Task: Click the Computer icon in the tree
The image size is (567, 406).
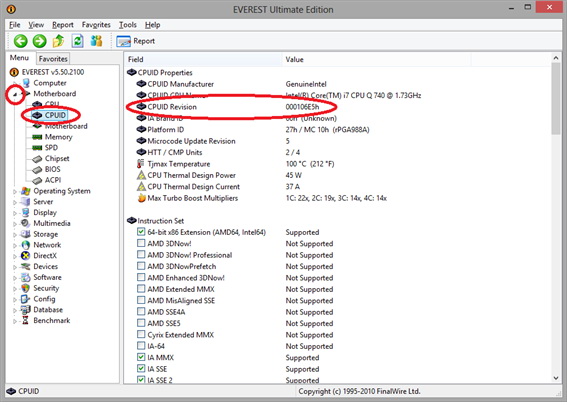Action: (x=26, y=83)
